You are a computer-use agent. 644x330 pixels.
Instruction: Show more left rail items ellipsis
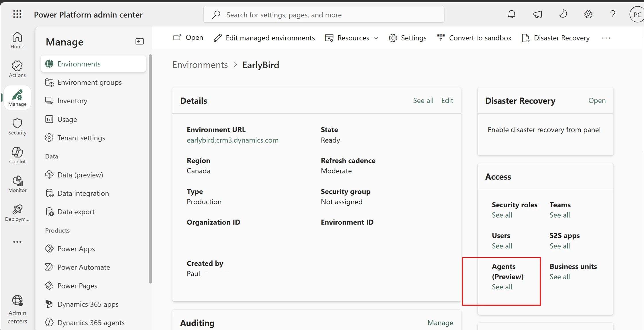coord(17,242)
